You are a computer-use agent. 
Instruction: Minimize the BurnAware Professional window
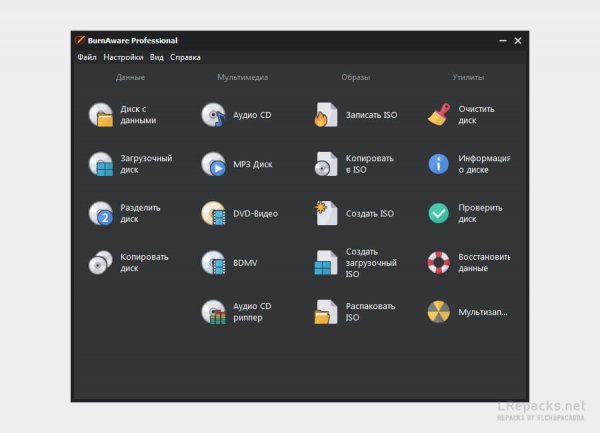click(503, 41)
